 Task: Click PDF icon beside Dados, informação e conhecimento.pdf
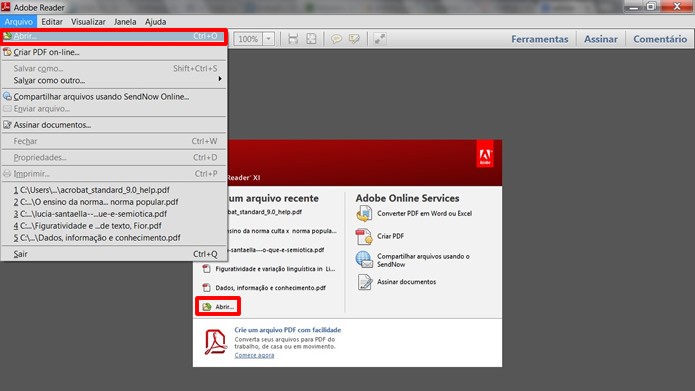pos(207,288)
